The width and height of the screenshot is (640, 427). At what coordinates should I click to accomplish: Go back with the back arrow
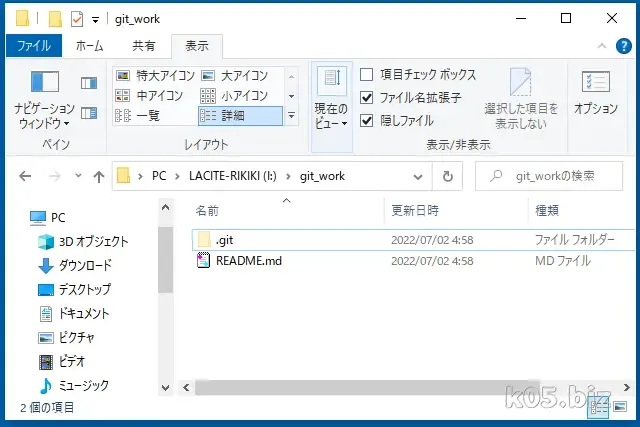coord(25,176)
